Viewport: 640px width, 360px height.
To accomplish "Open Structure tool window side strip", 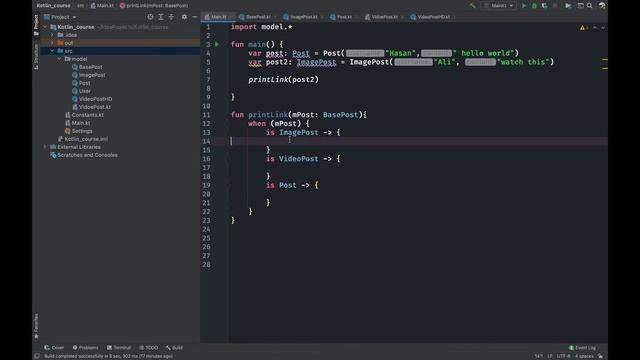I will (x=36, y=56).
